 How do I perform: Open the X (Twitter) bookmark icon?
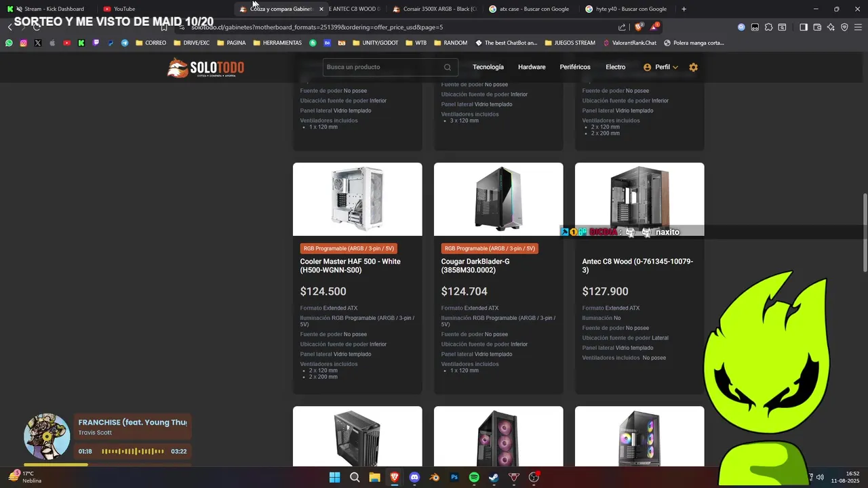click(37, 43)
